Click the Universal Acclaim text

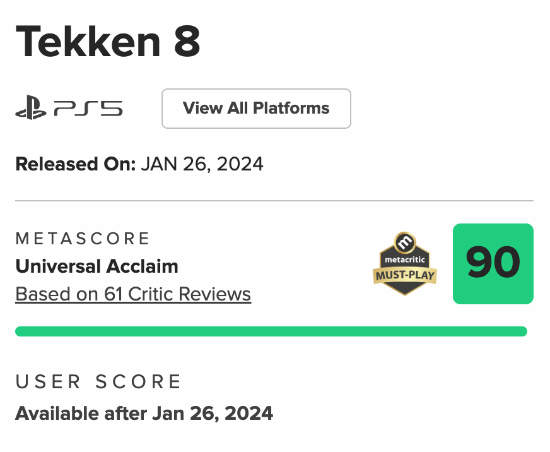[x=97, y=266]
